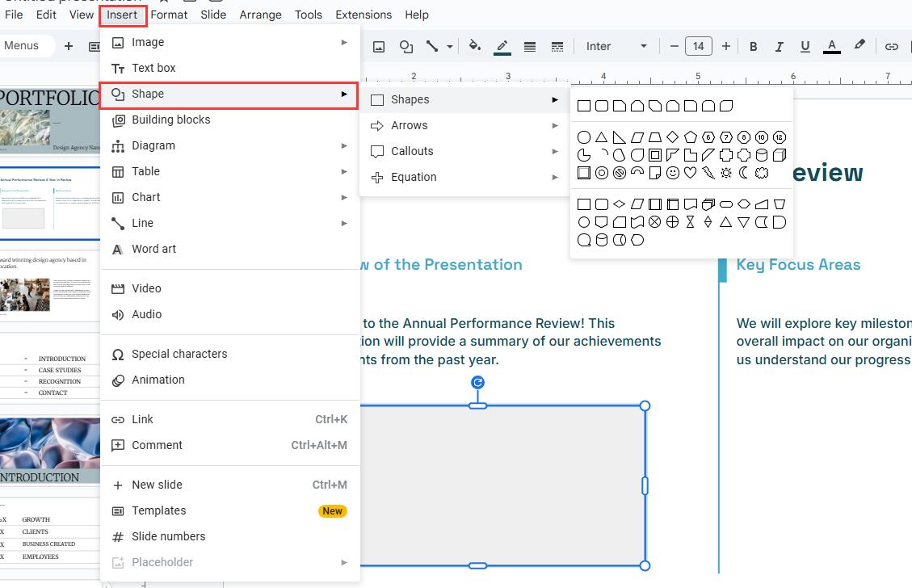Screen dimensions: 912x588
Task: Insert the 3D cube shape
Action: [780, 155]
